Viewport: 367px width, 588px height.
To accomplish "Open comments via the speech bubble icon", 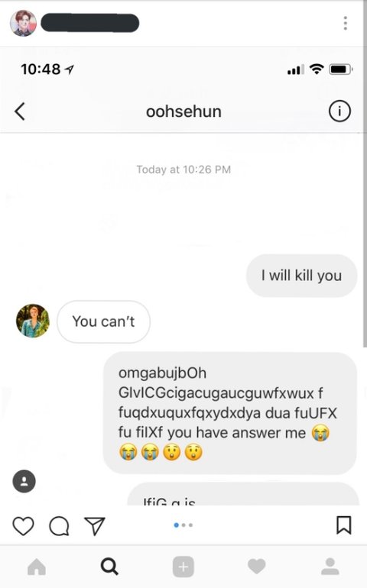I will (60, 525).
